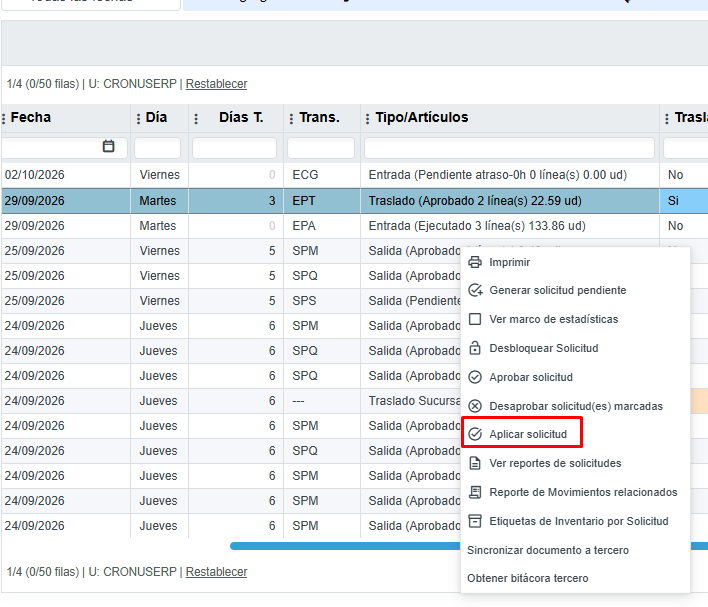Focus the Tipo/Artículos filter field

(509, 148)
